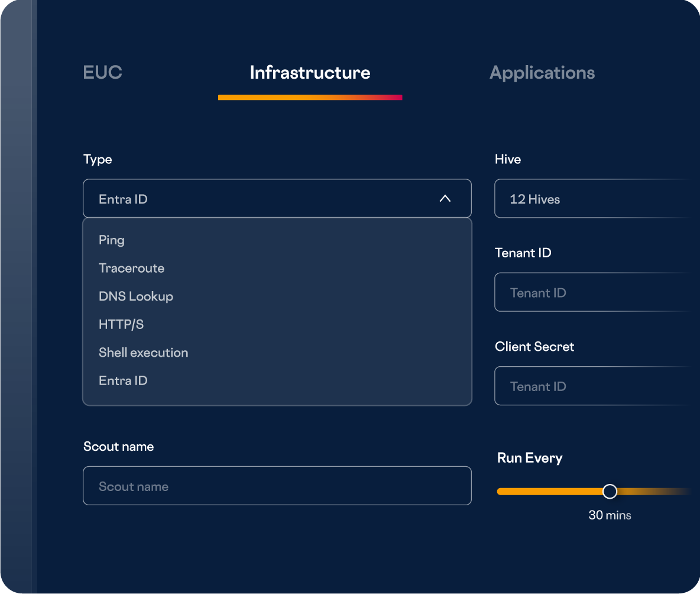Focus the Scout name input field

click(x=277, y=486)
